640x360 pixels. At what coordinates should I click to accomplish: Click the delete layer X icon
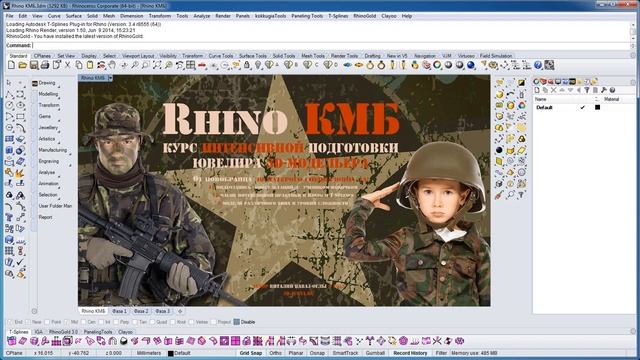coord(554,90)
